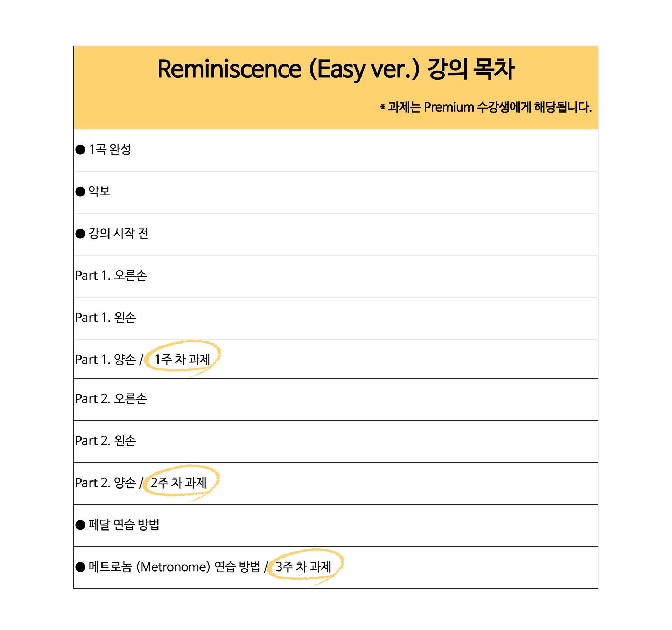672x630 pixels.
Task: Open the 악보 entry text
Action: click(99, 192)
